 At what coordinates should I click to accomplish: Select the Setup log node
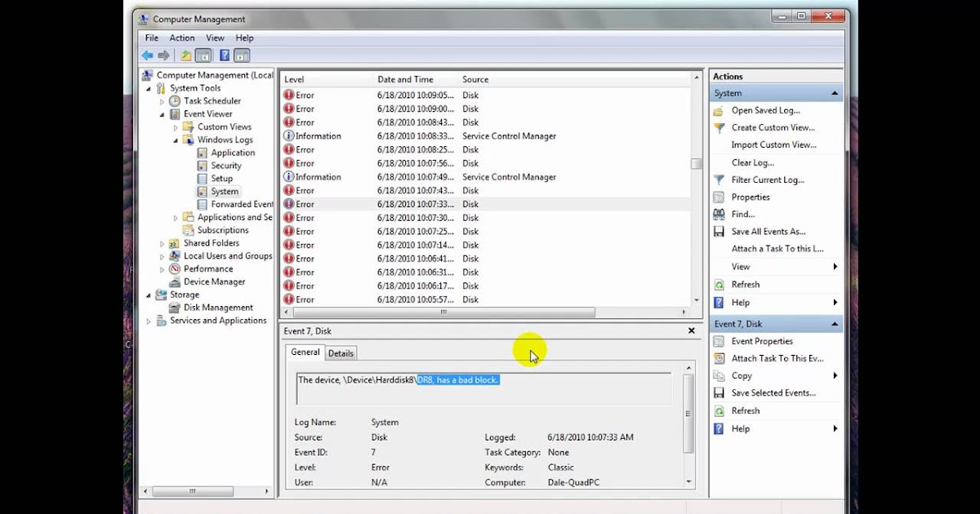point(222,179)
